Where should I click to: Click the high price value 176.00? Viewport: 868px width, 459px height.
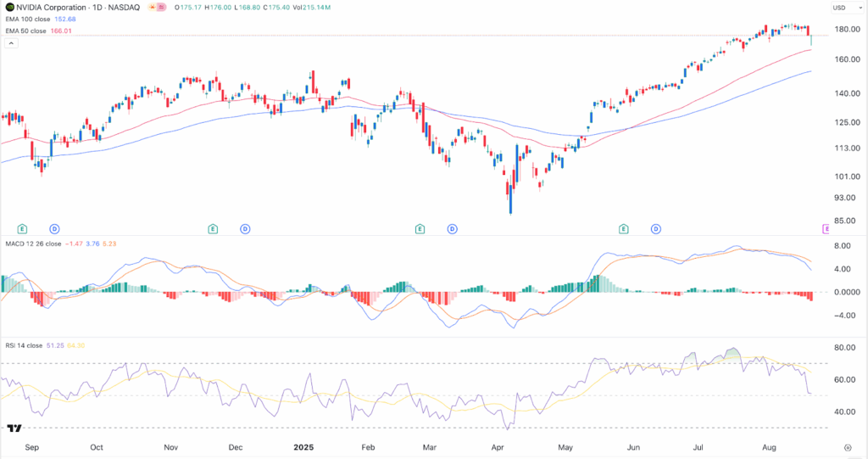pyautogui.click(x=220, y=8)
